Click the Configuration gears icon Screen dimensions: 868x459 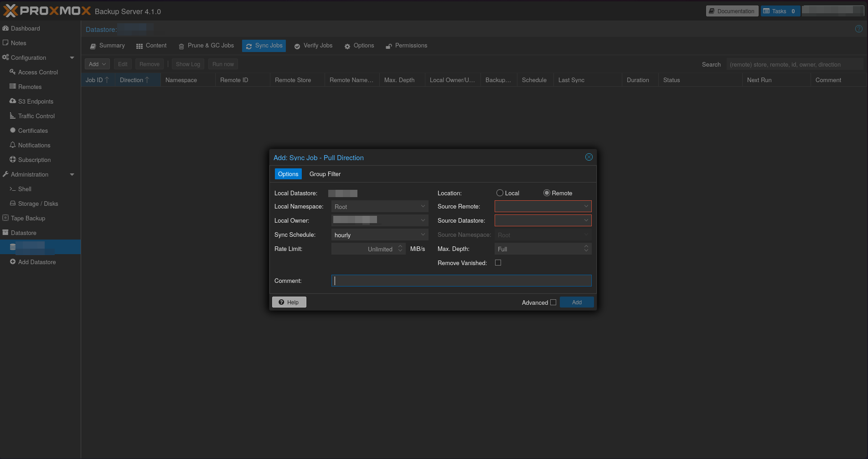point(5,57)
